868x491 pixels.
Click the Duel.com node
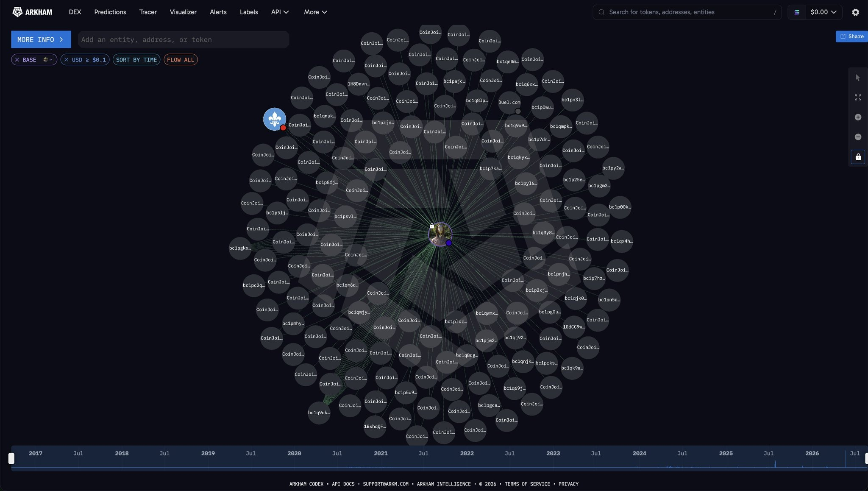point(509,102)
